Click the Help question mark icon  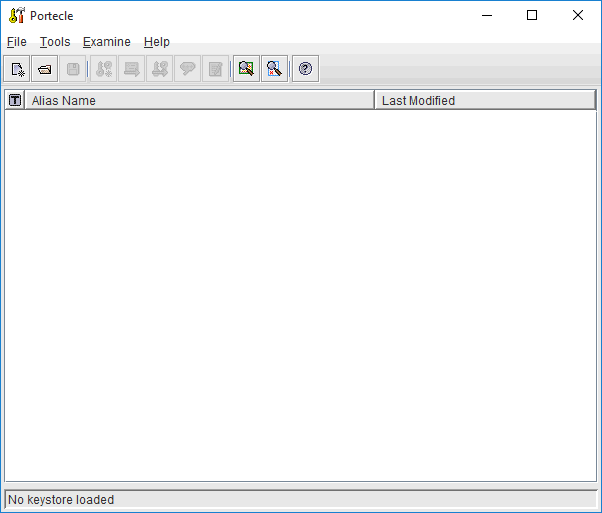(305, 69)
